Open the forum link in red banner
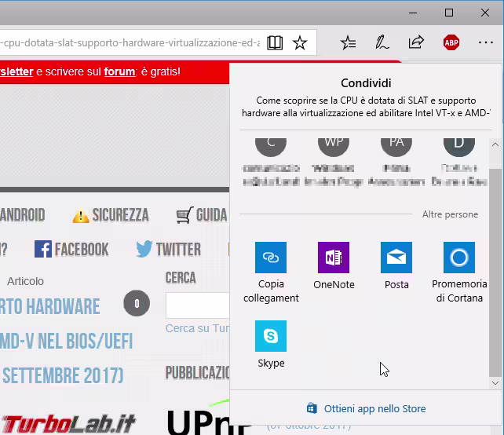Image resolution: width=504 pixels, height=435 pixels. pos(119,71)
